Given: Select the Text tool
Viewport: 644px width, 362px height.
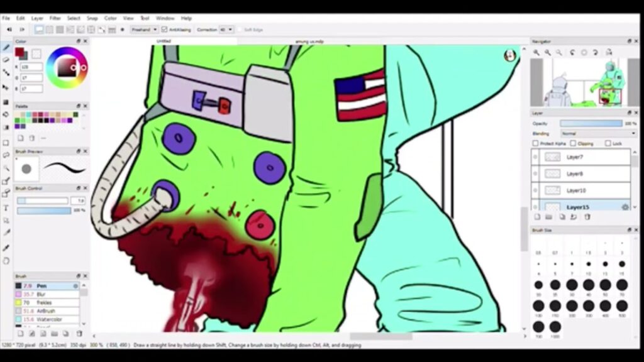Looking at the screenshot, I should pyautogui.click(x=6, y=208).
